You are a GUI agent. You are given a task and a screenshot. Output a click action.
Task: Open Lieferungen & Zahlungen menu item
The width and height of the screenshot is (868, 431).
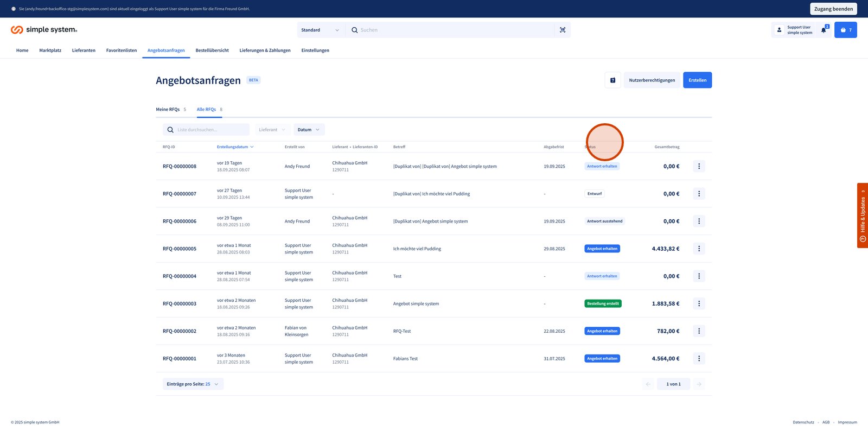tap(265, 50)
